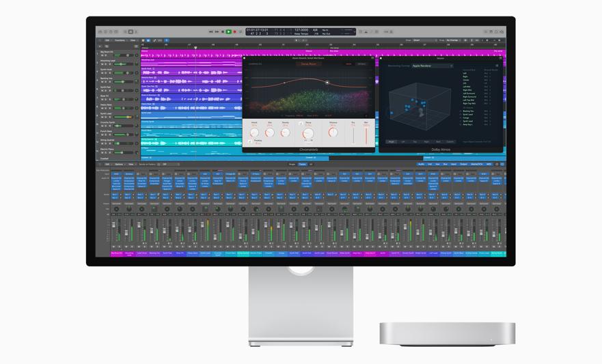602x364 pixels.
Task: Select the Left view in Dolby Atmos
Action: (403, 141)
